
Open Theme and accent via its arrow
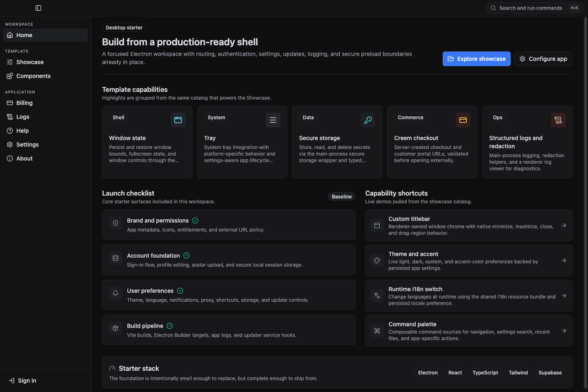(564, 261)
